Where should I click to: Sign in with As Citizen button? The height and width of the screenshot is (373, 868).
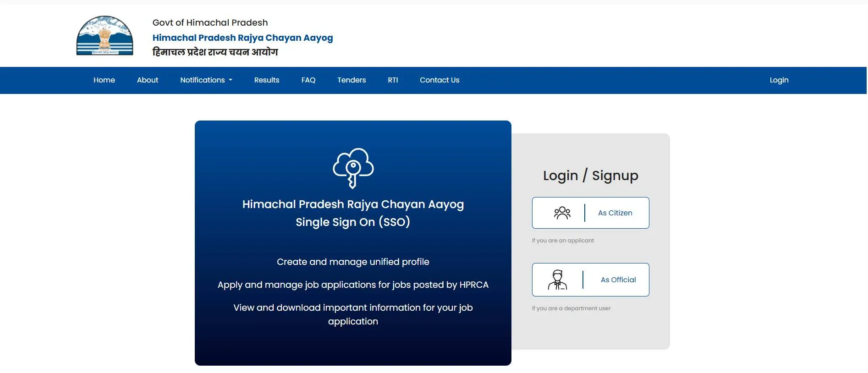point(615,213)
